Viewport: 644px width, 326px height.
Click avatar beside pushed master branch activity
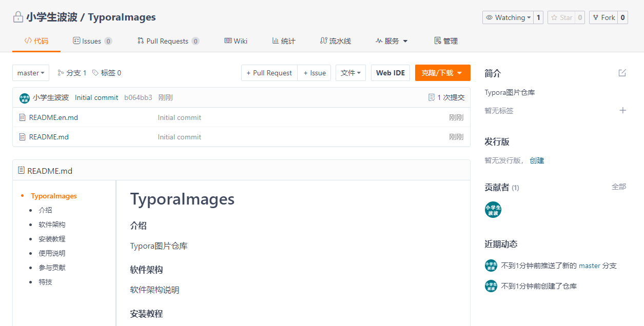click(x=491, y=266)
